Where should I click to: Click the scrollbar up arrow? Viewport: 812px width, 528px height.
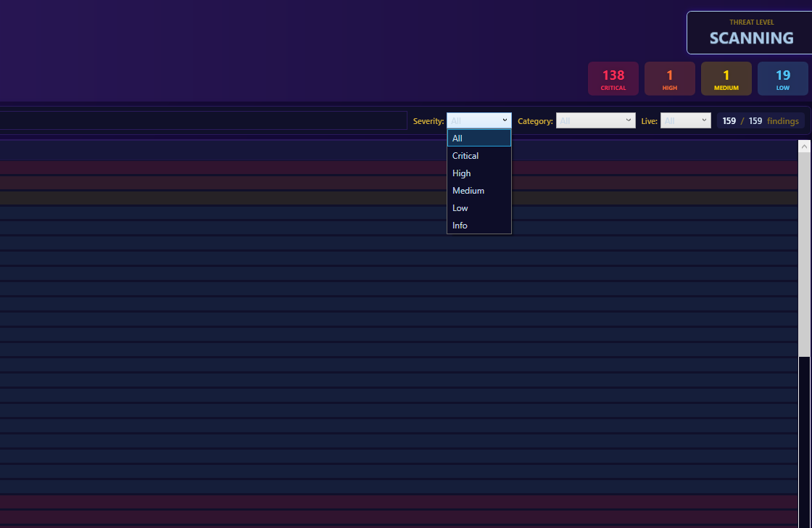pos(804,147)
